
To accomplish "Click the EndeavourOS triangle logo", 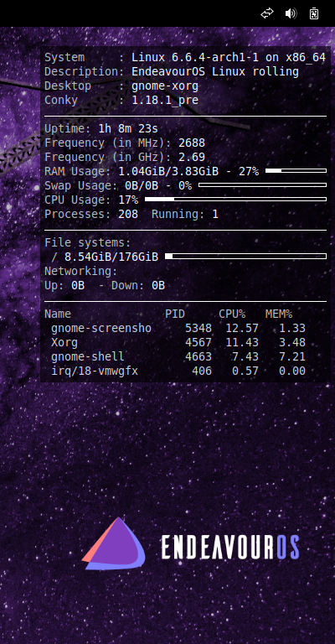I will tap(114, 543).
